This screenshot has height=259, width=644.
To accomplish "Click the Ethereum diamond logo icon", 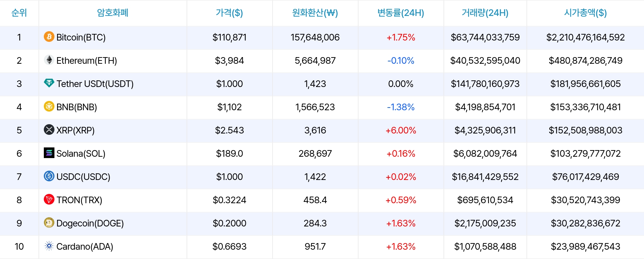I will point(49,60).
